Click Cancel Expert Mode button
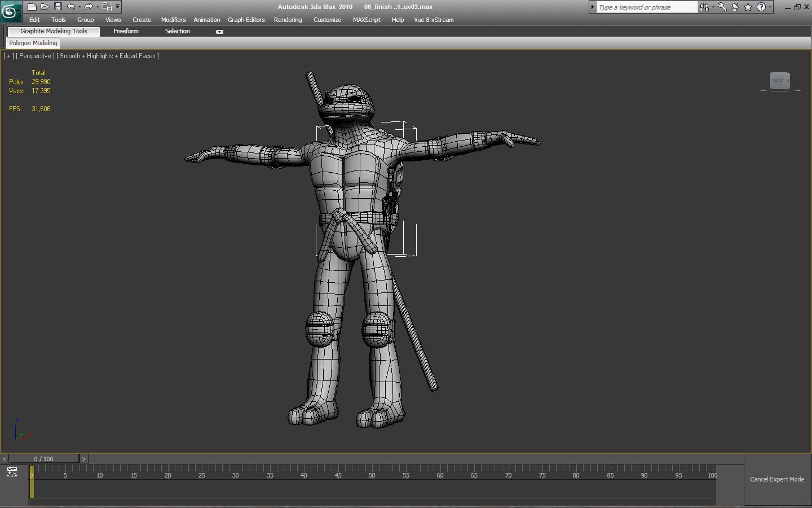 777,479
